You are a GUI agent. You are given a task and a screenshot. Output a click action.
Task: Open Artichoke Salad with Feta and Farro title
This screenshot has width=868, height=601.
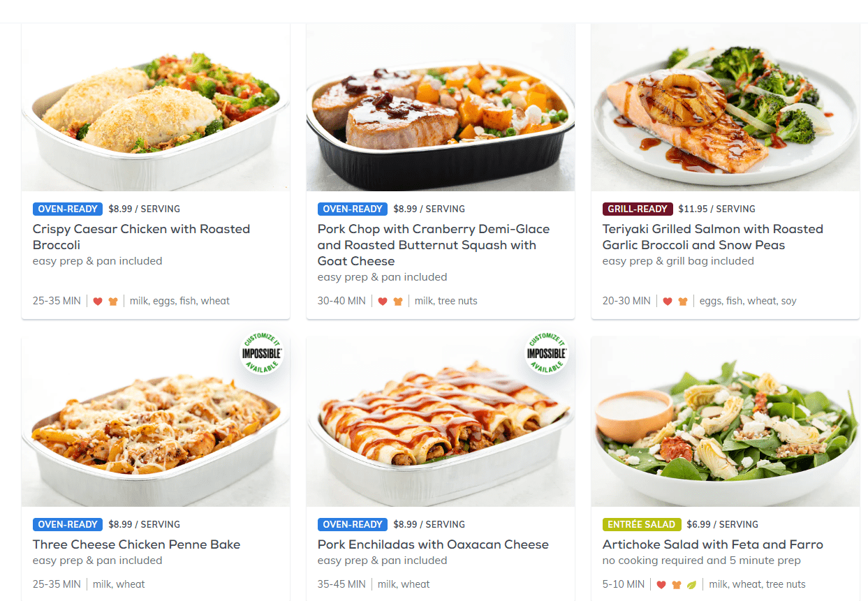coord(713,544)
